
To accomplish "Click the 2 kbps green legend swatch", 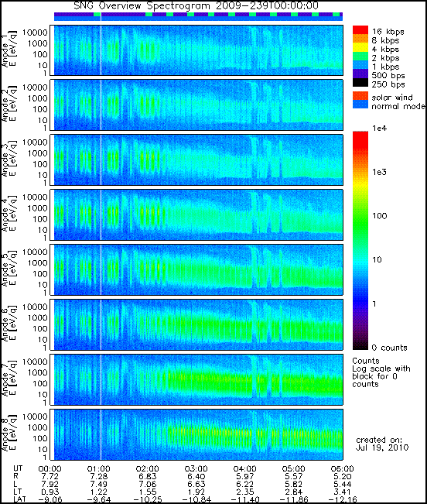I will [x=360, y=57].
